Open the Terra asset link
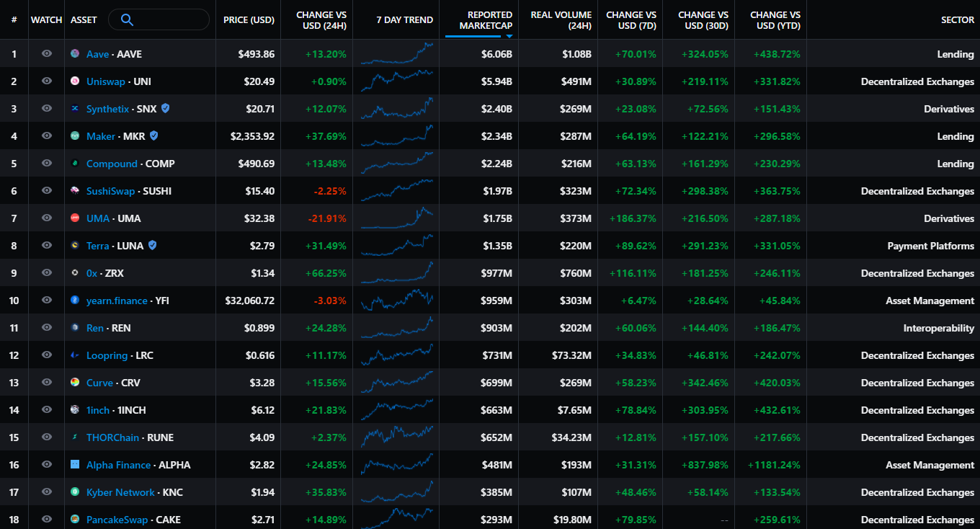980x529 pixels. (97, 245)
